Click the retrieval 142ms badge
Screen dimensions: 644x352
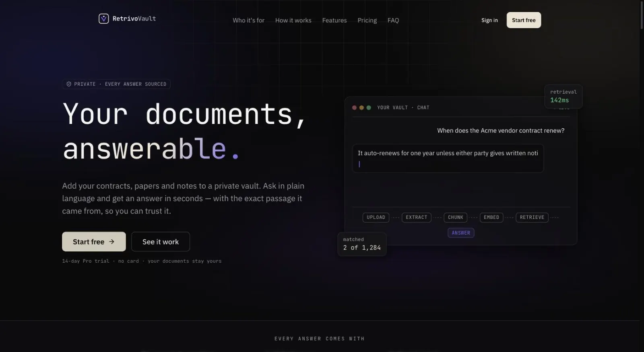pyautogui.click(x=563, y=96)
